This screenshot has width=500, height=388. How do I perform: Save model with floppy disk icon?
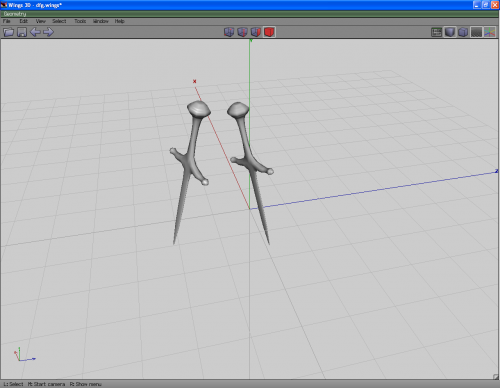tap(22, 32)
